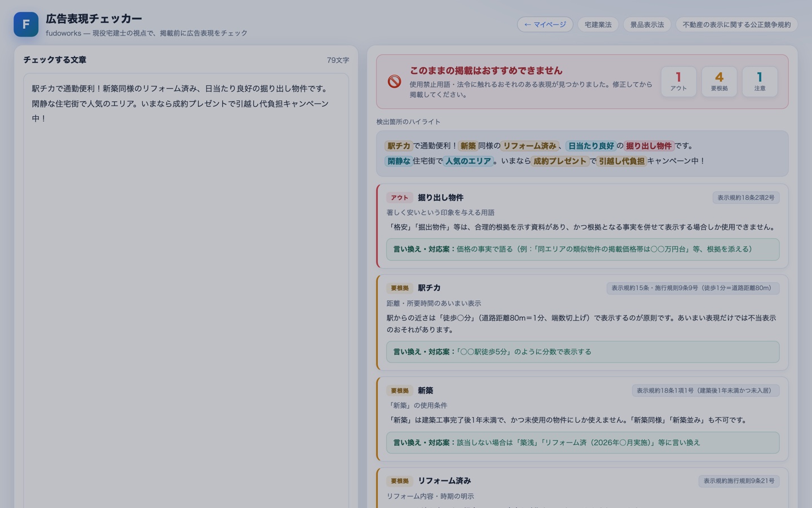Click highlighted 人気のエリア in preview
The height and width of the screenshot is (508, 812).
467,161
